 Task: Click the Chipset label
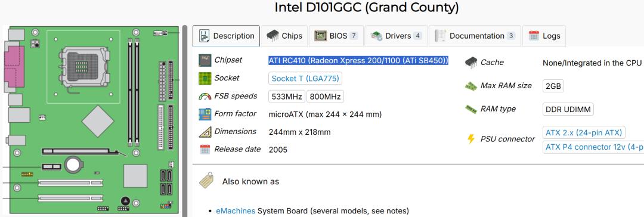point(228,60)
